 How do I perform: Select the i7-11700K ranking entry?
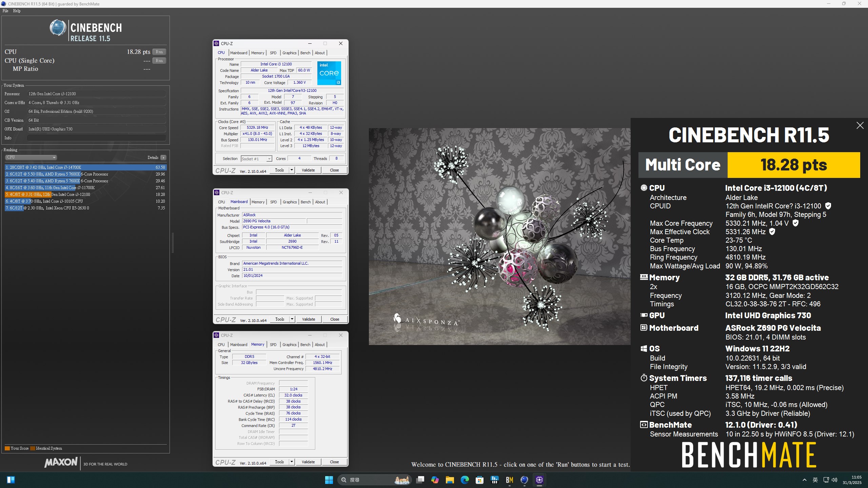pos(85,188)
